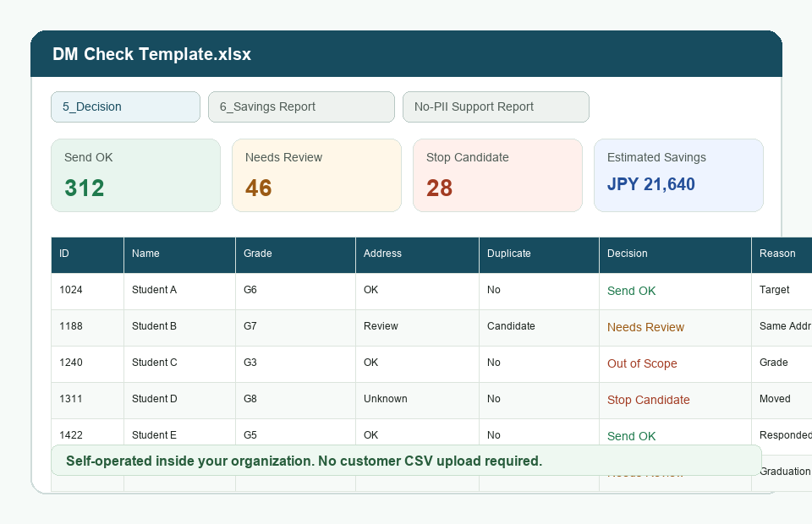812x524 pixels.
Task: Select ID cell 1422
Action: point(87,433)
